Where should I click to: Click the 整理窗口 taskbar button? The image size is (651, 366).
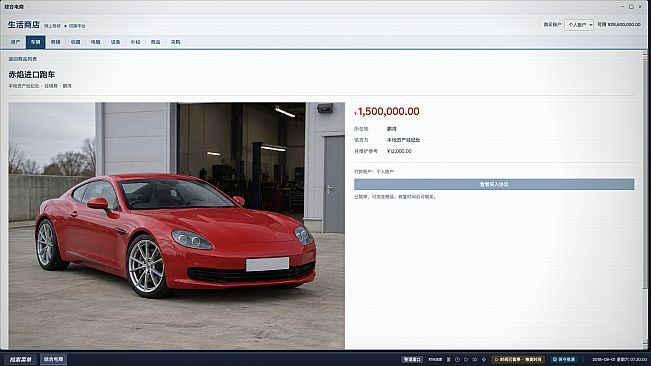coord(412,359)
